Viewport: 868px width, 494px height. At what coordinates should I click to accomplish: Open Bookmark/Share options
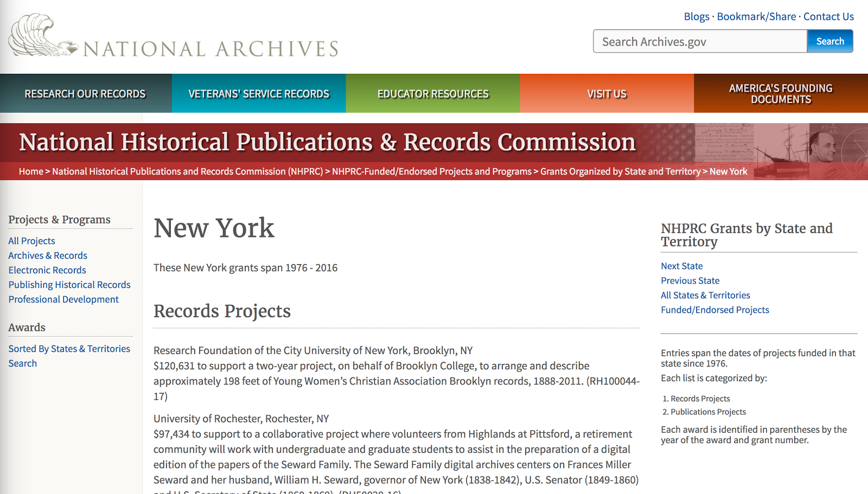click(756, 16)
